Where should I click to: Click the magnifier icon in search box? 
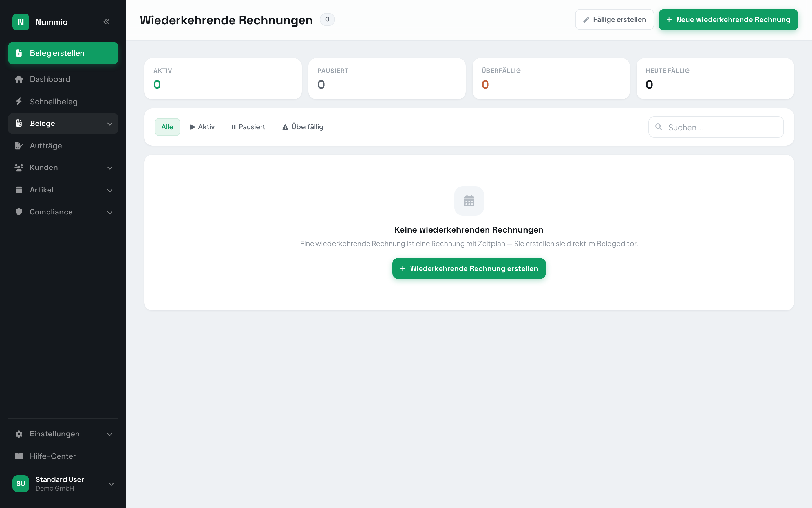pos(659,127)
